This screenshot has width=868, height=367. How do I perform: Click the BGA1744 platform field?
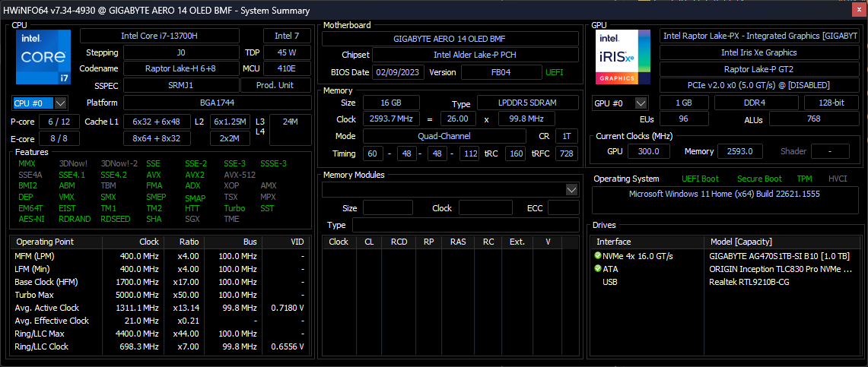[x=217, y=103]
